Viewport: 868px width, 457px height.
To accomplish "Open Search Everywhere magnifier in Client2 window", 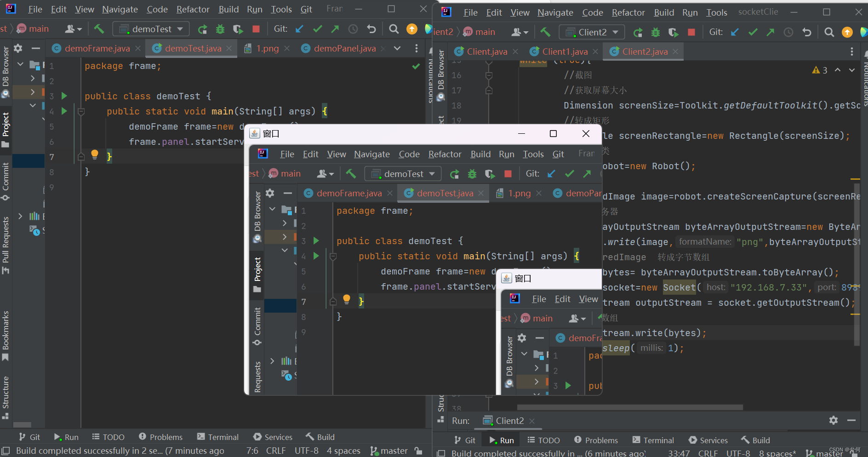I will [x=829, y=32].
